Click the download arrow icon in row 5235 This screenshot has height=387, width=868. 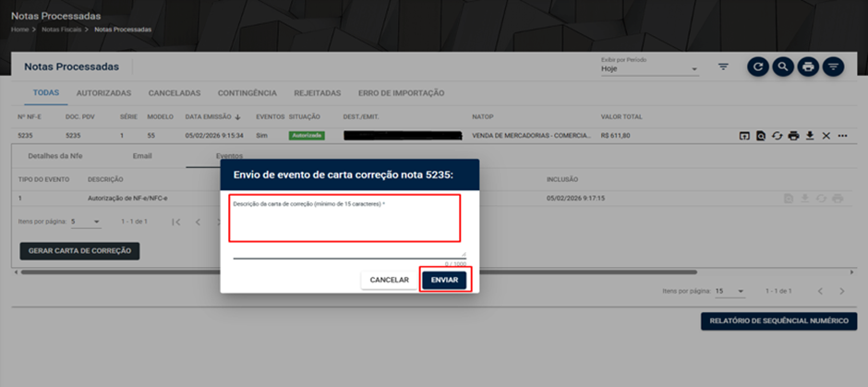[x=809, y=136]
